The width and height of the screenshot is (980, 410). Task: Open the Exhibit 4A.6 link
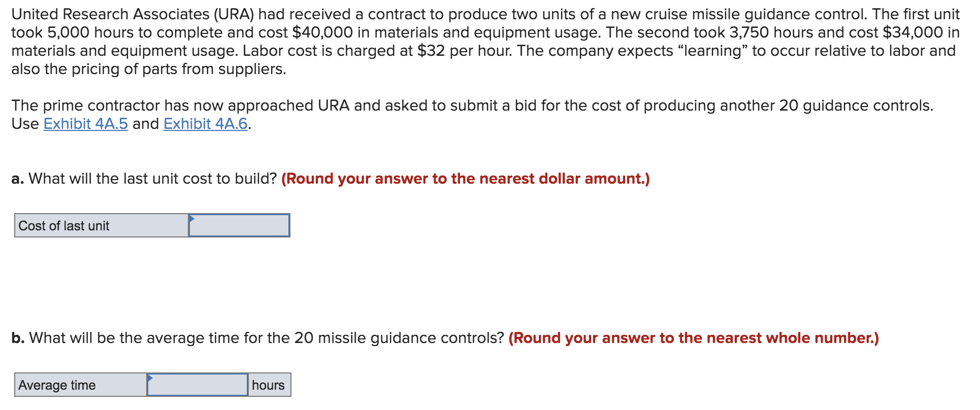204,123
